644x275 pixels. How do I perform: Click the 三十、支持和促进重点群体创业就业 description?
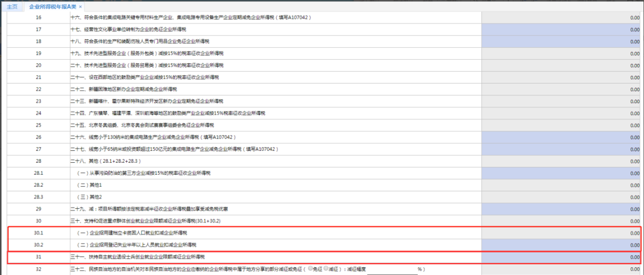(145, 221)
